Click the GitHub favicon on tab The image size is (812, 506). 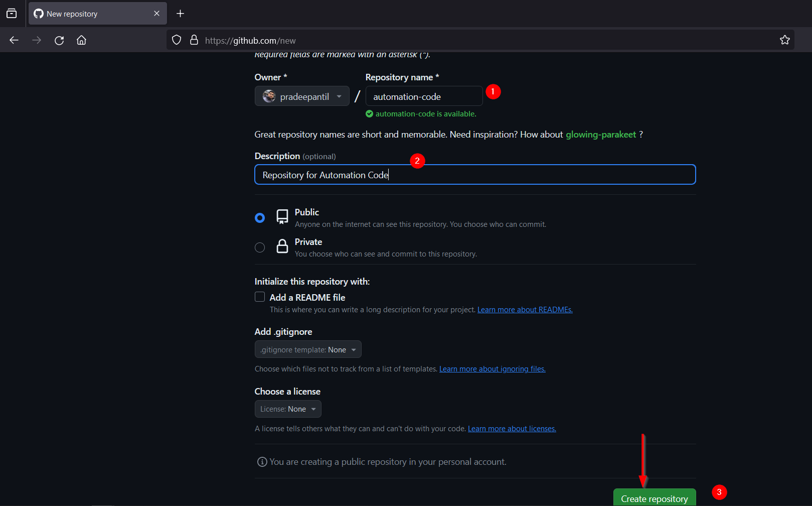pyautogui.click(x=39, y=14)
